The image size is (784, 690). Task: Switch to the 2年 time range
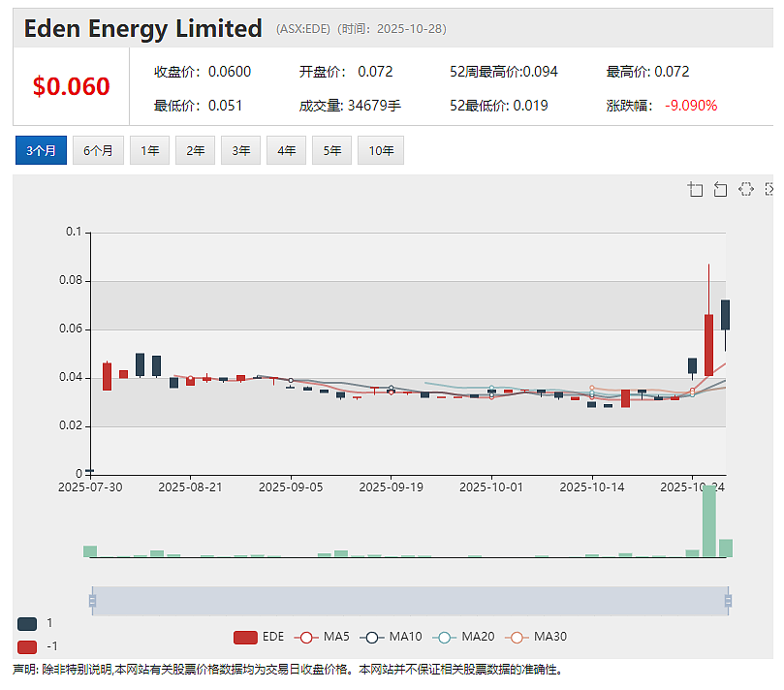tap(195, 150)
